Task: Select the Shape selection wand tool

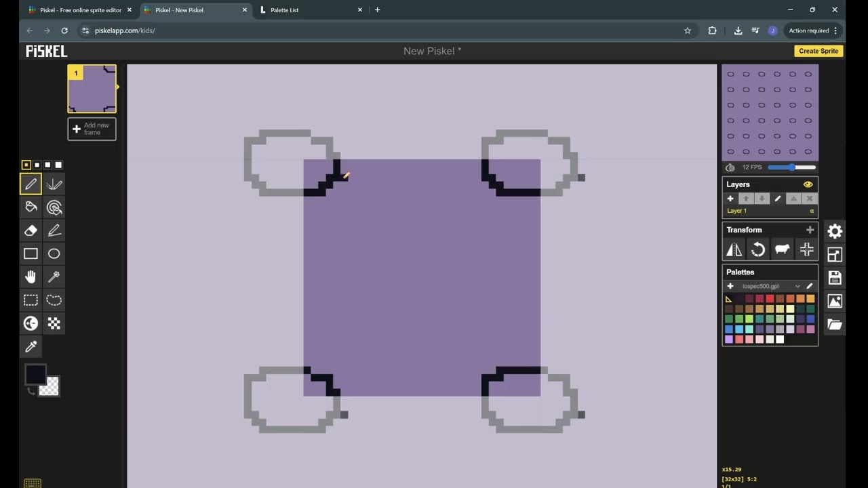Action: click(x=54, y=277)
